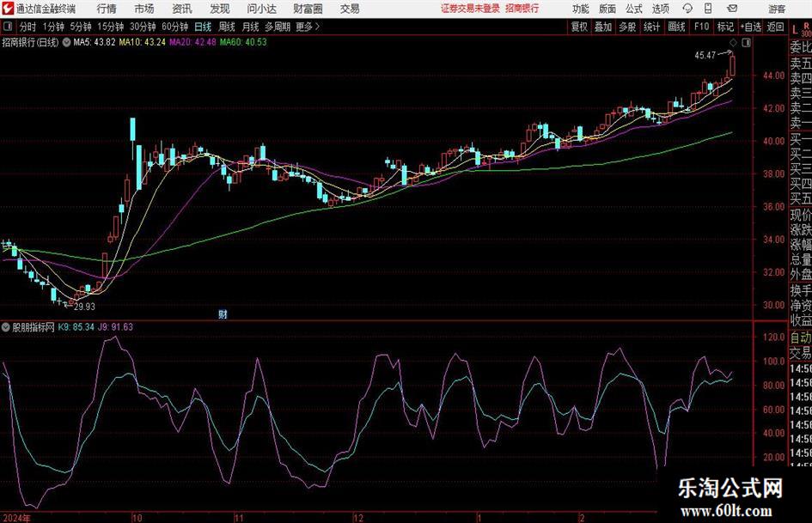Open the 发现 menu
Screen dimensions: 812x523
pos(220,9)
